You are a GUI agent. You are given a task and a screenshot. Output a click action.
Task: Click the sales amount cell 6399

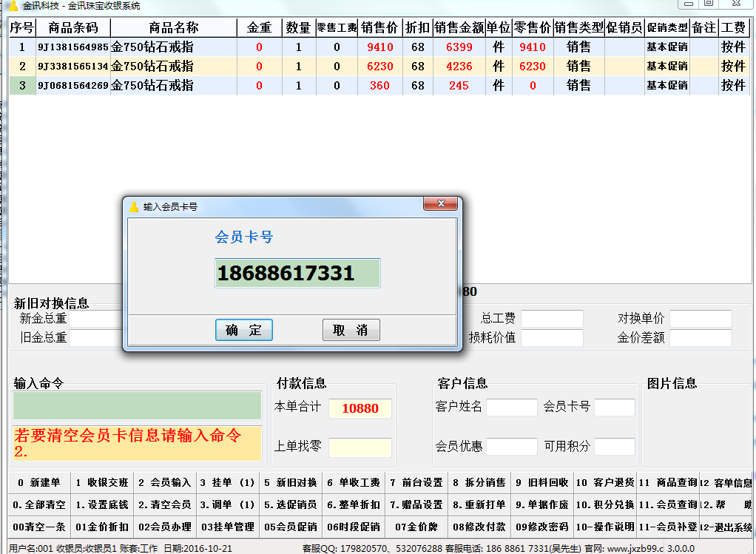click(x=459, y=47)
